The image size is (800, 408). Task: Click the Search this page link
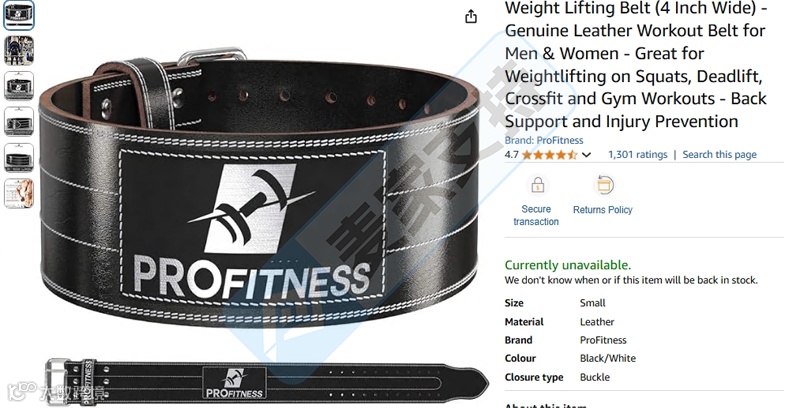(719, 155)
